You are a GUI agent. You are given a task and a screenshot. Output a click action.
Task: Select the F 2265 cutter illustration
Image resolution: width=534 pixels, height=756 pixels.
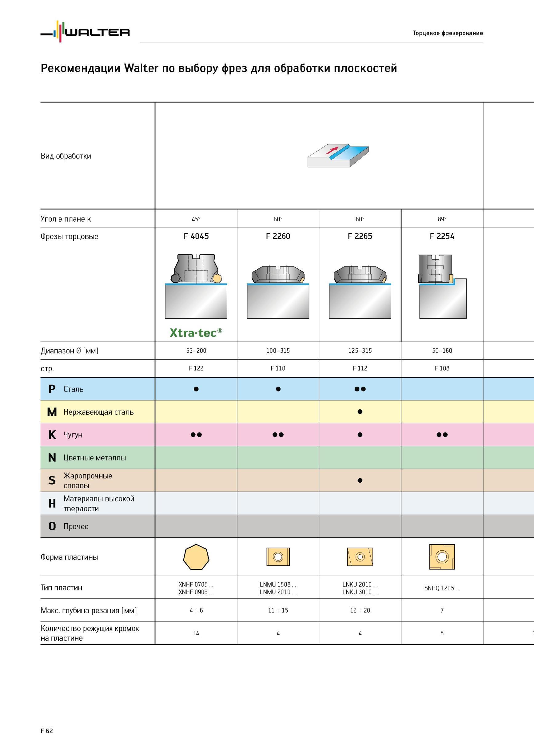(360, 292)
